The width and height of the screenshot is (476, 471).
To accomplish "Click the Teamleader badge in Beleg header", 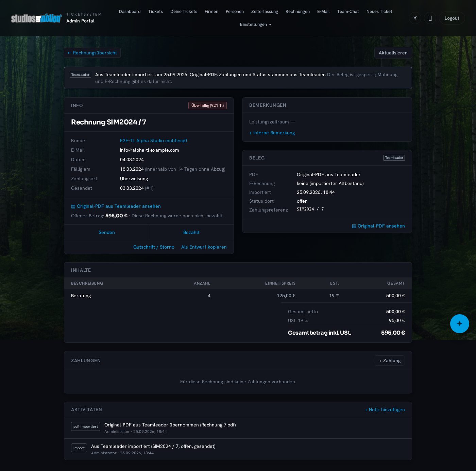I will point(394,158).
